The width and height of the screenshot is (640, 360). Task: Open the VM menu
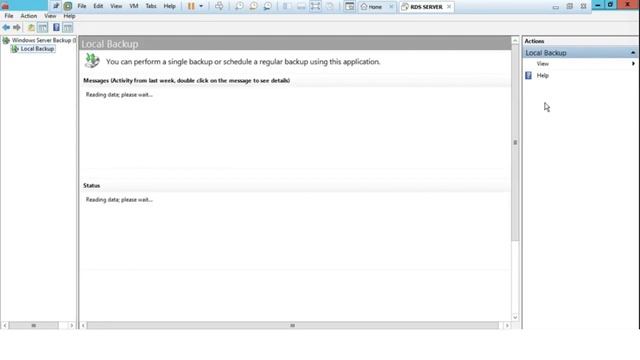pos(134,6)
